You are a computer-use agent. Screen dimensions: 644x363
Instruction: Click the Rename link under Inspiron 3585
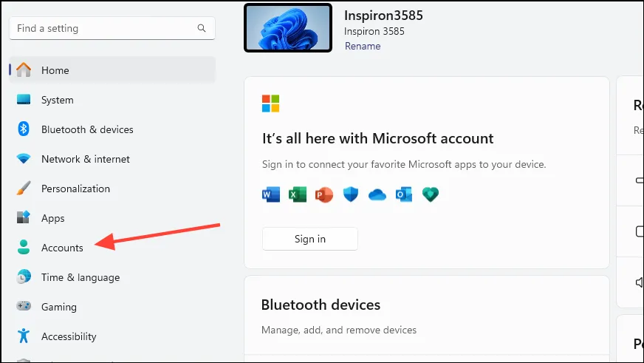(x=363, y=46)
